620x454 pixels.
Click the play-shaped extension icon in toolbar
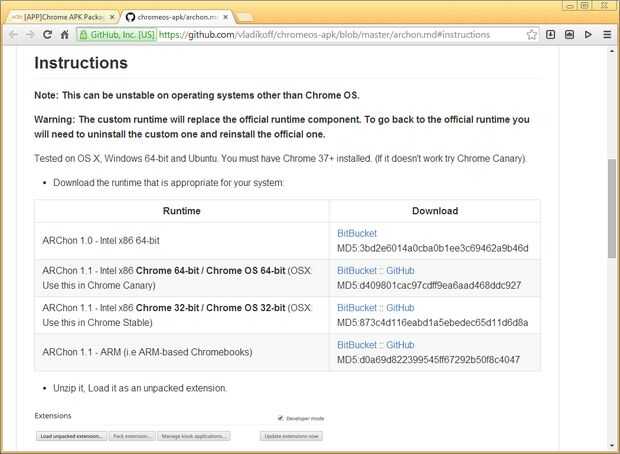pyautogui.click(x=588, y=35)
